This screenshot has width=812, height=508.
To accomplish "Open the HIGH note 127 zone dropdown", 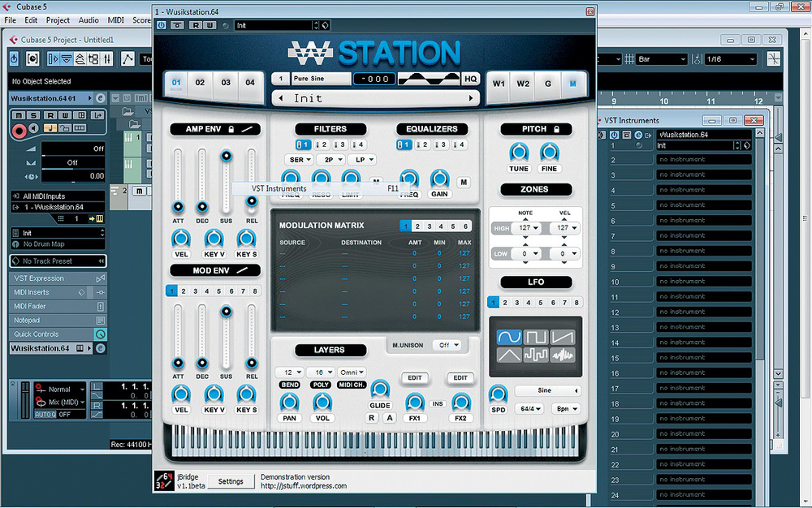I will click(527, 227).
